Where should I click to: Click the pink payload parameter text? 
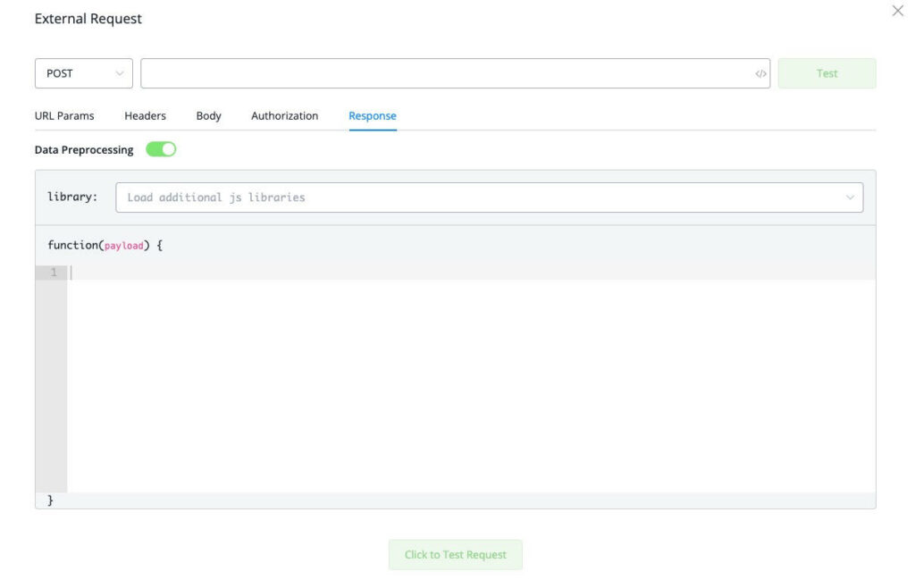click(x=124, y=246)
